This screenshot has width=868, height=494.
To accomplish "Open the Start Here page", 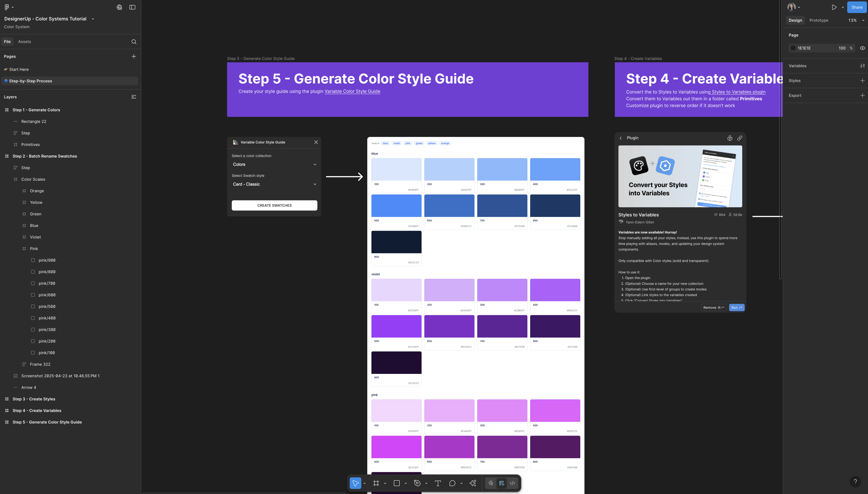I will tap(70, 69).
